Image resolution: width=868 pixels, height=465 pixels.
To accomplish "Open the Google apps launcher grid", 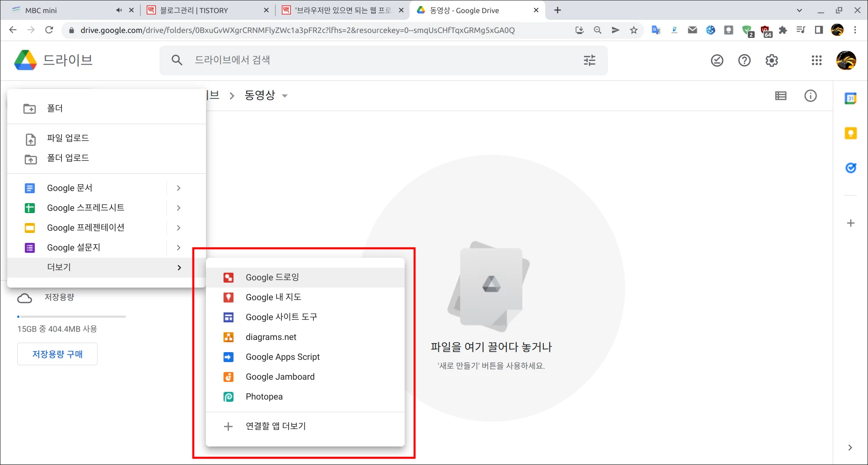I will click(x=817, y=60).
